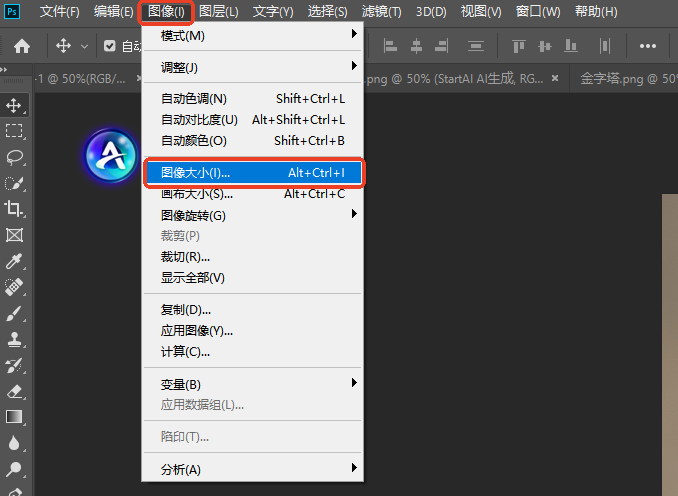Choose 显示全部(V) menu item
Image resolution: width=678 pixels, height=496 pixels.
pyautogui.click(x=253, y=278)
